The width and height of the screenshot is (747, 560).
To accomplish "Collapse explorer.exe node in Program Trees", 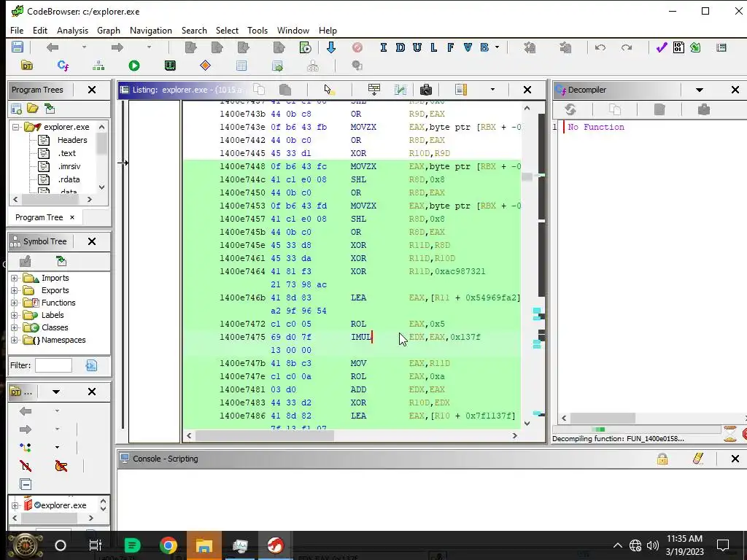I will pyautogui.click(x=16, y=127).
